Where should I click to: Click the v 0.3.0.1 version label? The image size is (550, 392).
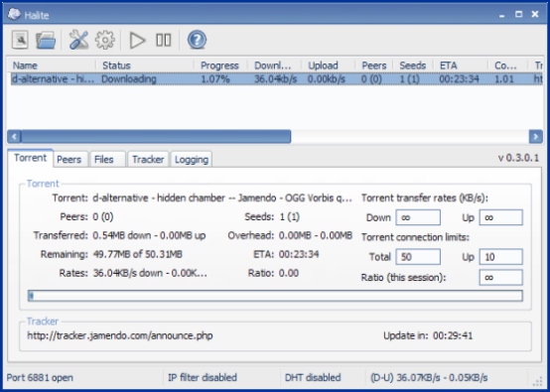(518, 158)
